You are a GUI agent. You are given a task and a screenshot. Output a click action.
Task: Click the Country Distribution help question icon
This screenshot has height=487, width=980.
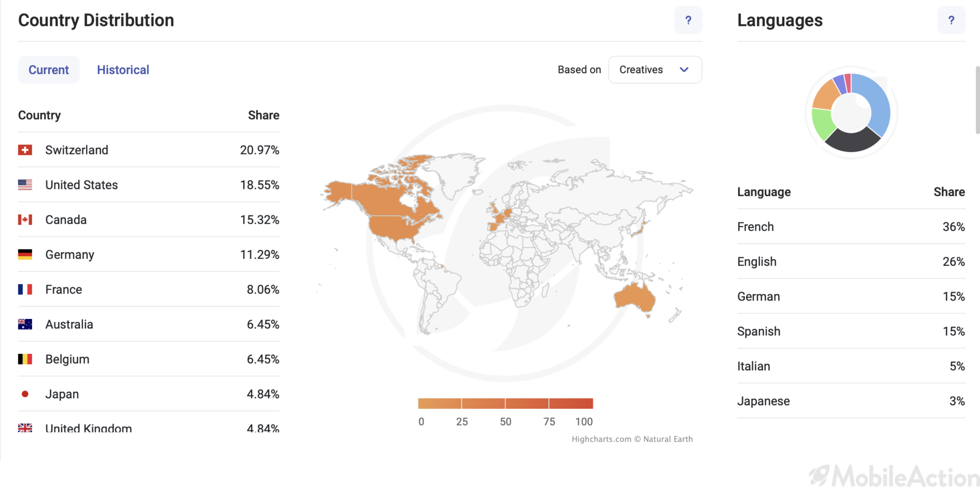tap(688, 20)
